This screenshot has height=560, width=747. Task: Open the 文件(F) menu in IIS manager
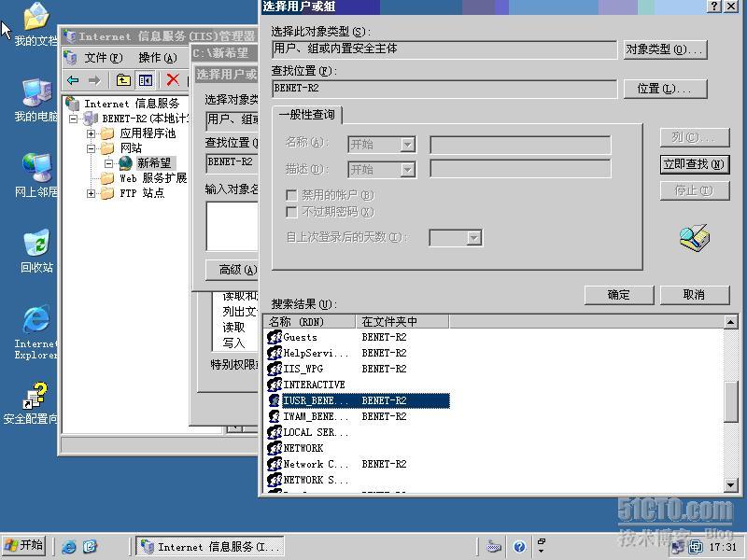[x=104, y=58]
